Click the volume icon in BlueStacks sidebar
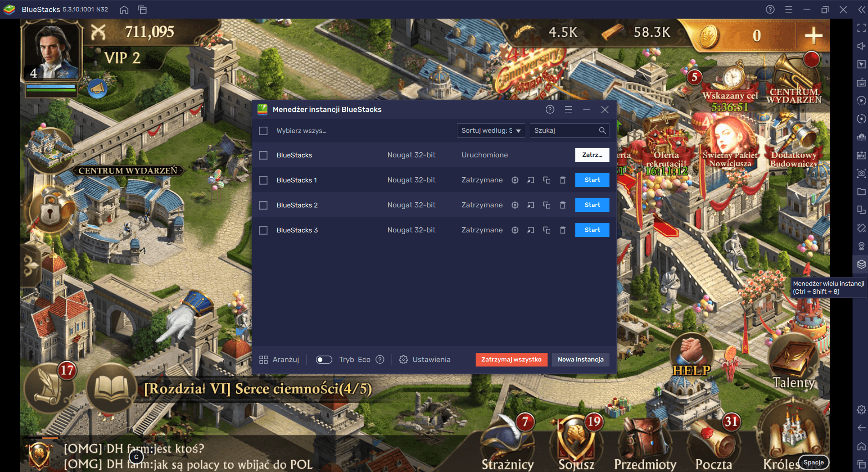The width and height of the screenshot is (868, 472). pos(861,46)
